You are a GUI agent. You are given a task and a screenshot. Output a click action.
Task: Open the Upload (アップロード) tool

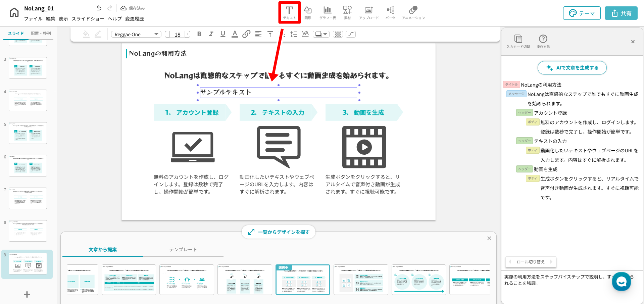point(369,13)
